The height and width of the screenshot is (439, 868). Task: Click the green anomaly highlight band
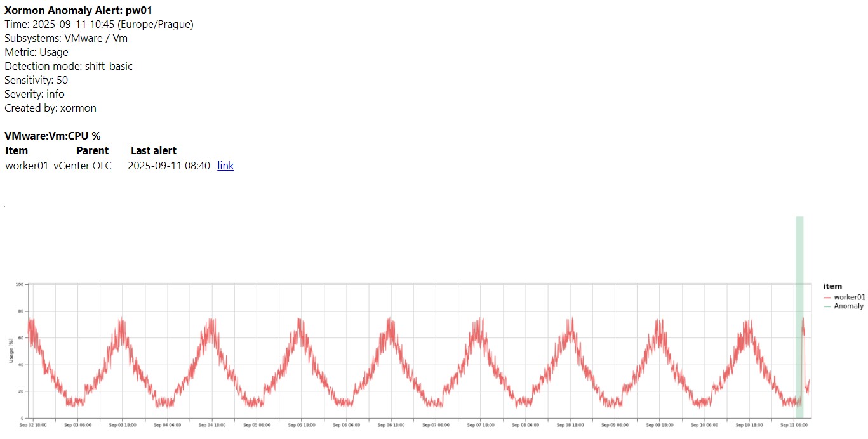[799, 254]
